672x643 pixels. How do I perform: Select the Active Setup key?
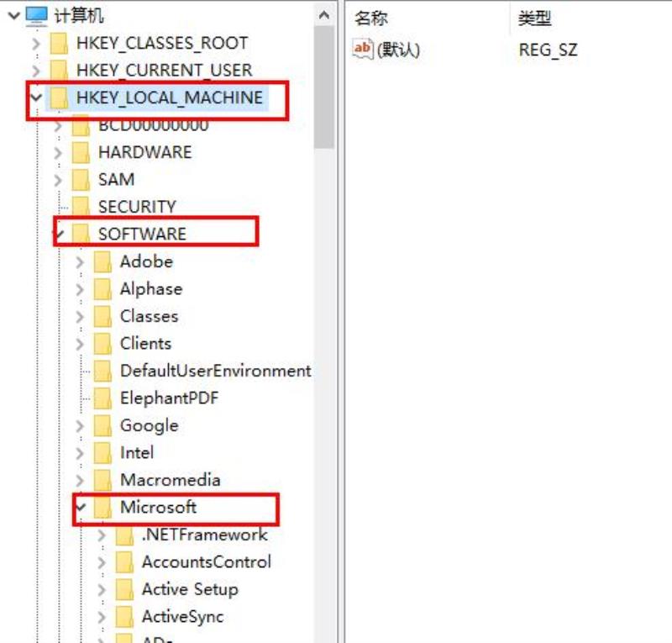pyautogui.click(x=190, y=589)
